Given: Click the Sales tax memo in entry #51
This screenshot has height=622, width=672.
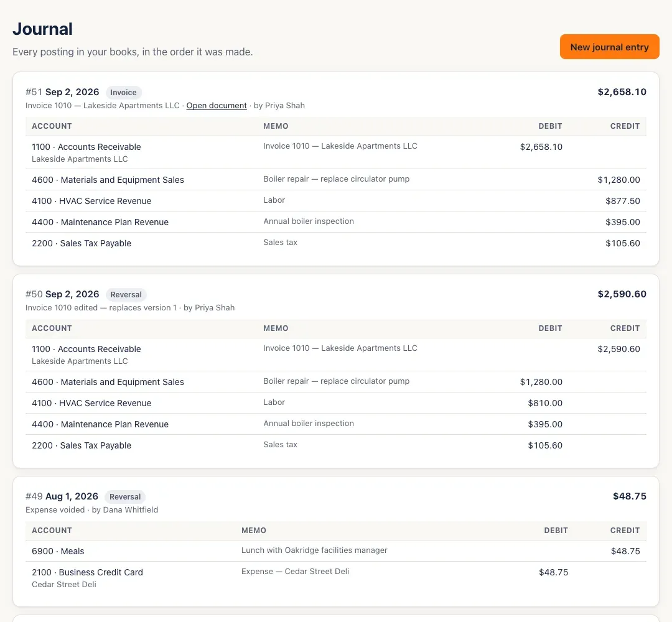Looking at the screenshot, I should pyautogui.click(x=280, y=243).
